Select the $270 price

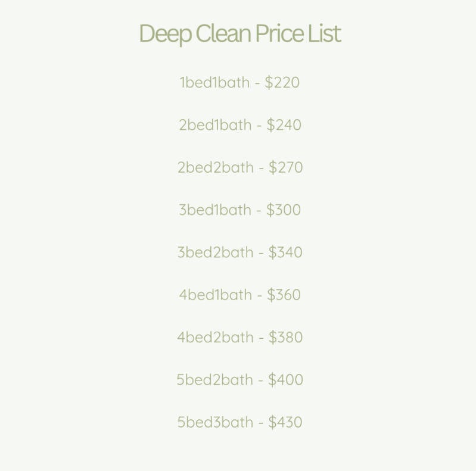(x=286, y=167)
